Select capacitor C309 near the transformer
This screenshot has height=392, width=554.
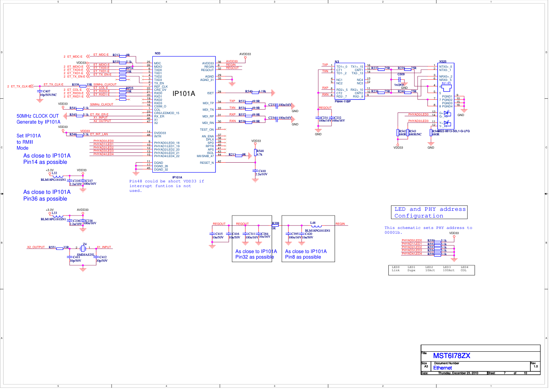[400, 80]
